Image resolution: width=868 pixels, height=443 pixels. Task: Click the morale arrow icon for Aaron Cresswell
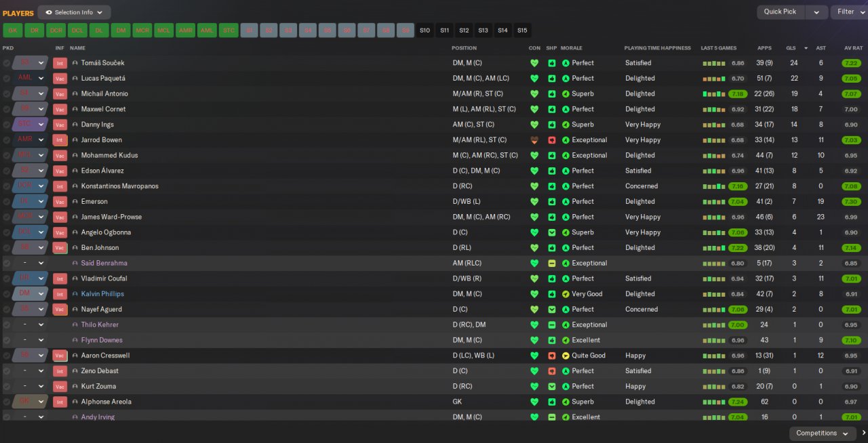pos(566,356)
